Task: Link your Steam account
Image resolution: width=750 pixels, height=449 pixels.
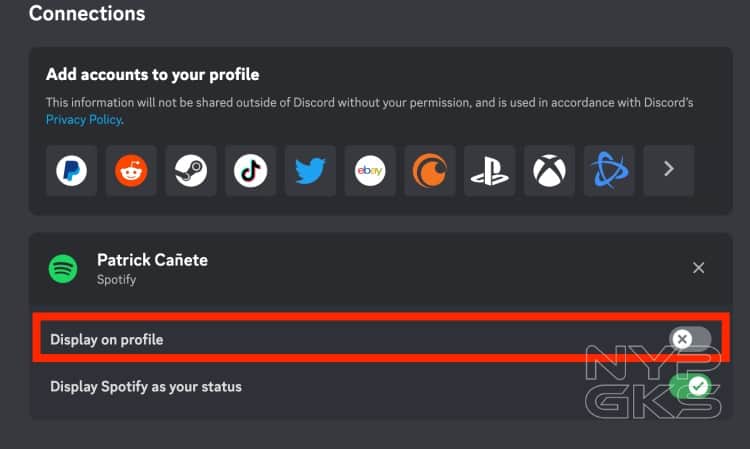Action: (191, 171)
